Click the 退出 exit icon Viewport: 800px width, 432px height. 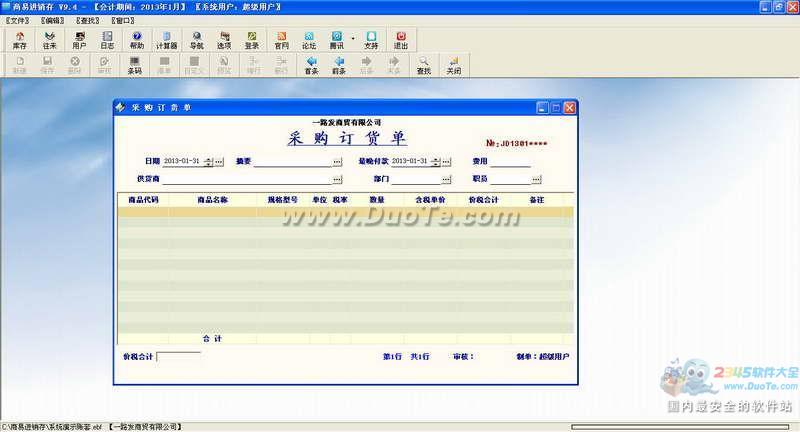coord(401,40)
